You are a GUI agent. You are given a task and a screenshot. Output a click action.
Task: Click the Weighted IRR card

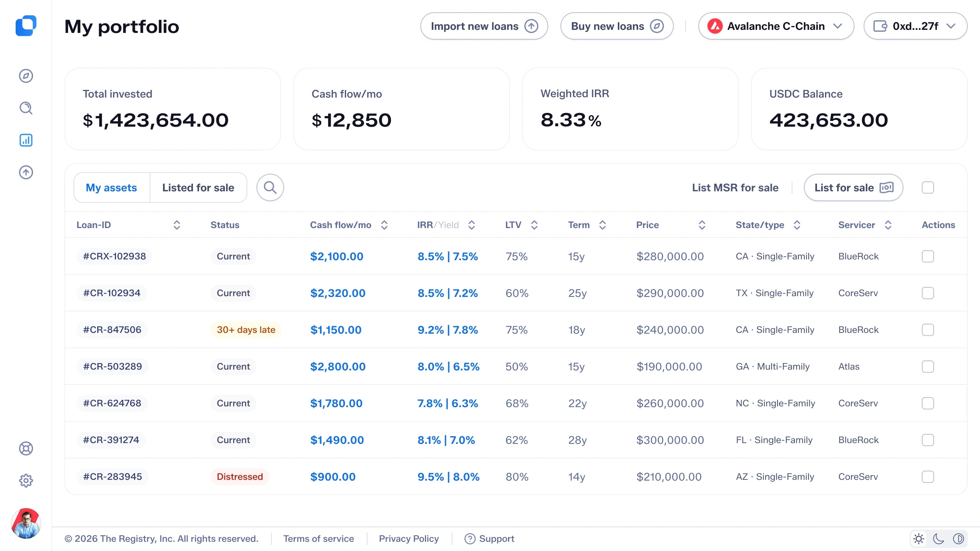click(630, 109)
